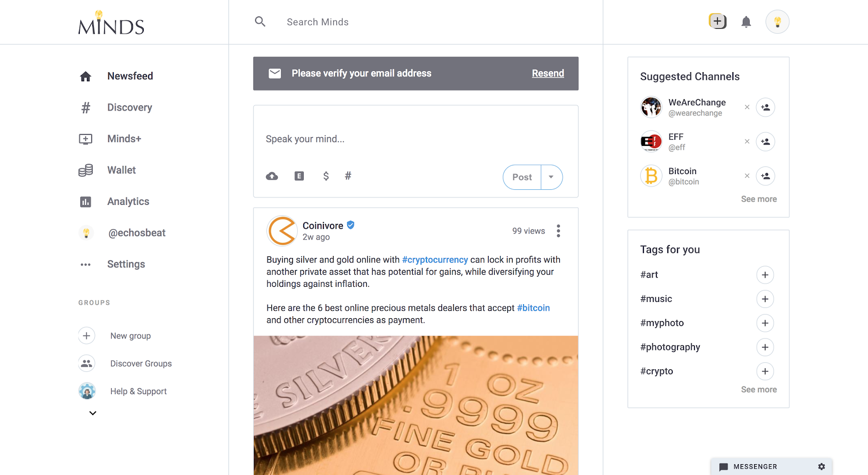Click the explicit content E icon
The height and width of the screenshot is (475, 868).
click(299, 176)
